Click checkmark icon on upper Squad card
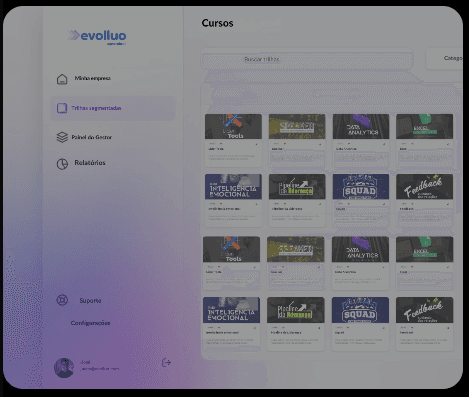469x397 pixels. [x=384, y=204]
